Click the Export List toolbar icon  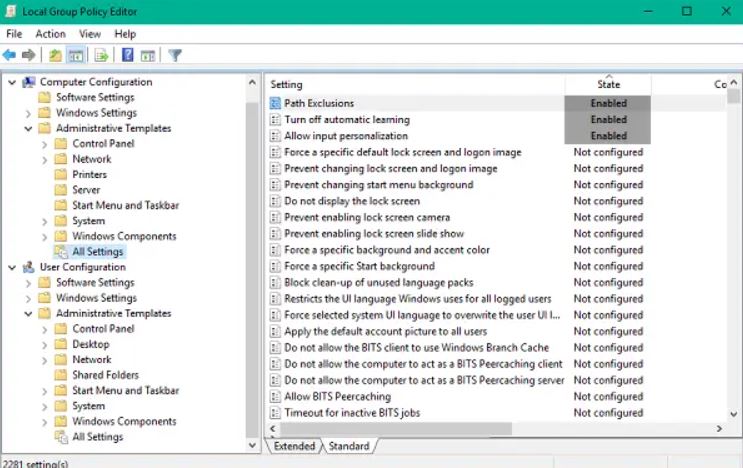click(101, 55)
